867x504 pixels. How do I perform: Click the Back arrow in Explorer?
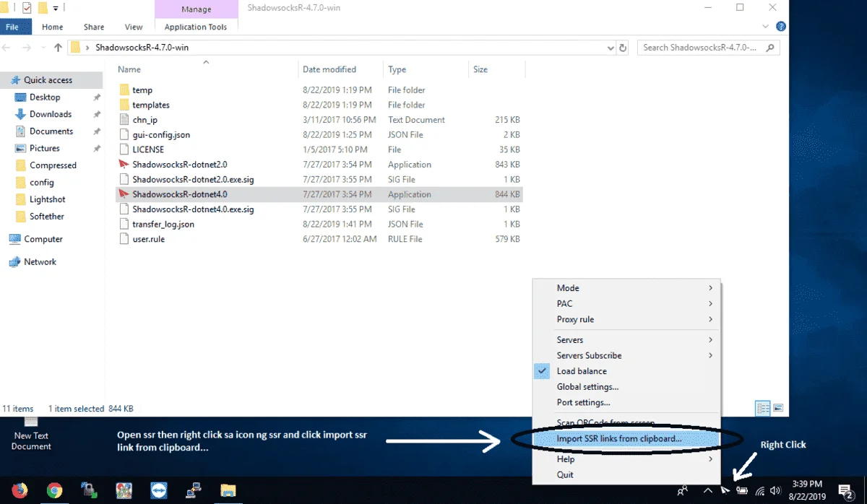pyautogui.click(x=7, y=48)
